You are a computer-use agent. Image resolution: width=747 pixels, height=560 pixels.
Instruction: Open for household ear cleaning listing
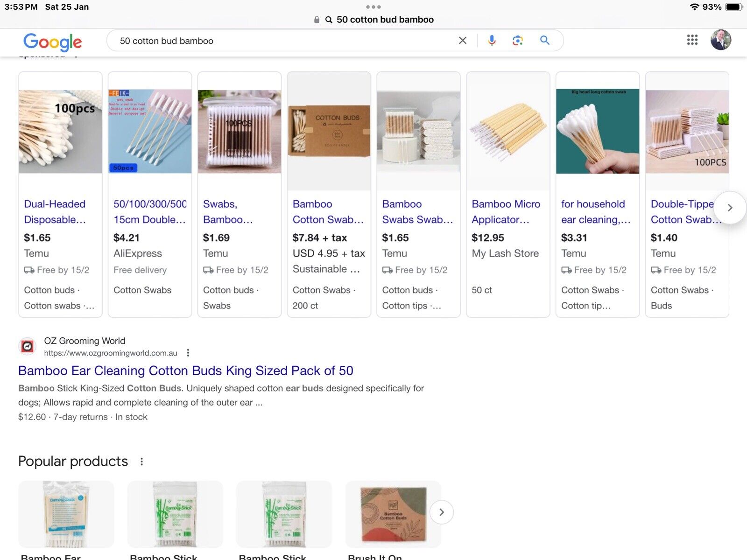[x=596, y=211]
